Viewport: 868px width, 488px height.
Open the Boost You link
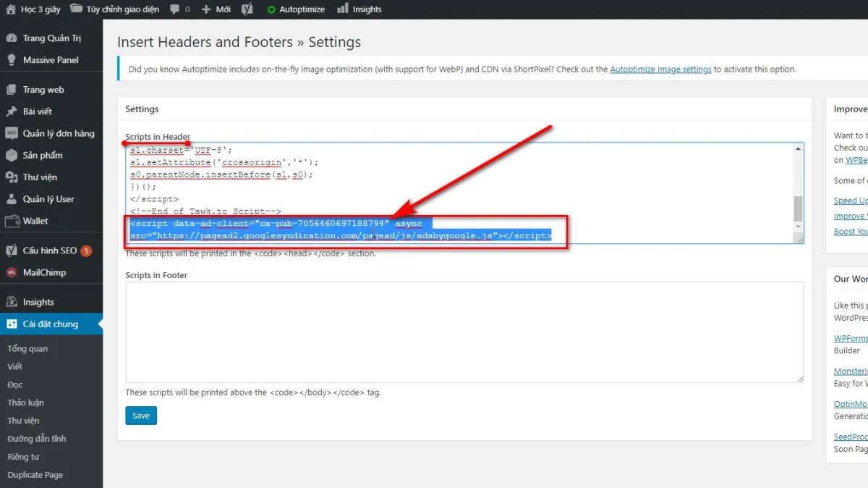click(x=851, y=232)
